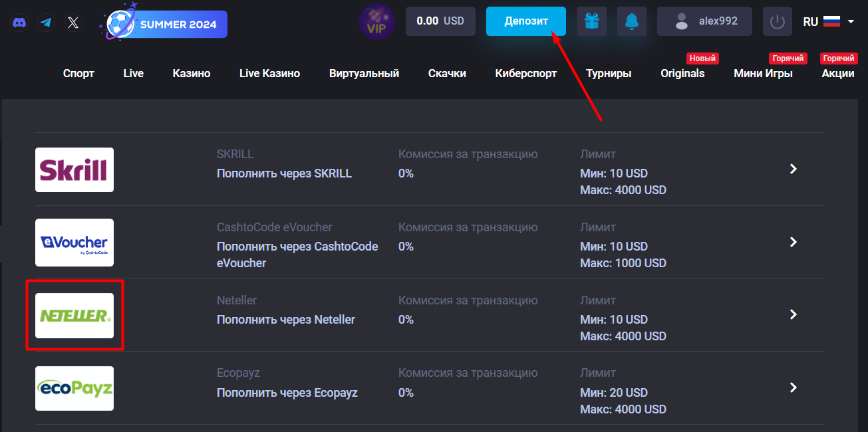
Task: Switch to the Казино section
Action: click(x=191, y=73)
